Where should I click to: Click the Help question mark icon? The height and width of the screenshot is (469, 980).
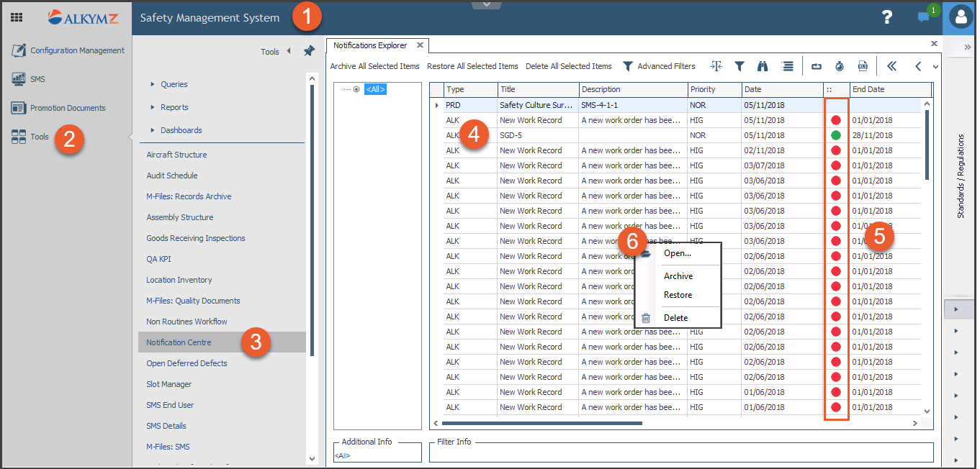pyautogui.click(x=887, y=17)
